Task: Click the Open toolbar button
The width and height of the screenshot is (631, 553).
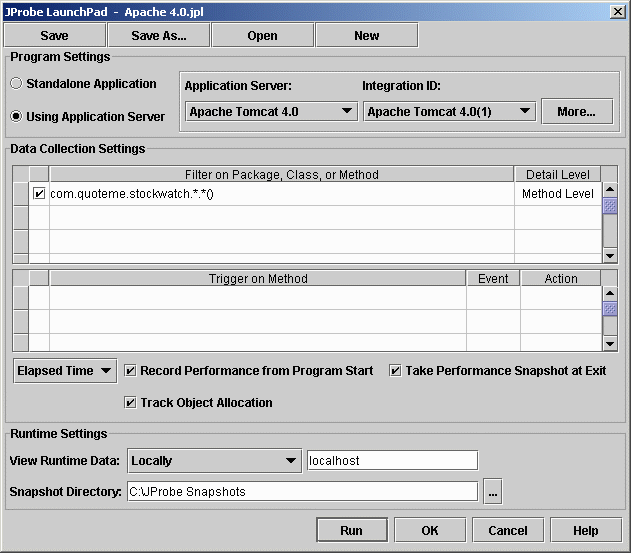Action: (262, 35)
